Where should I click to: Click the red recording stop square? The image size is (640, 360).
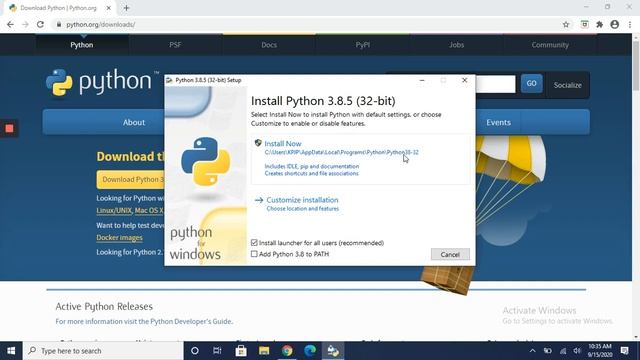9,129
